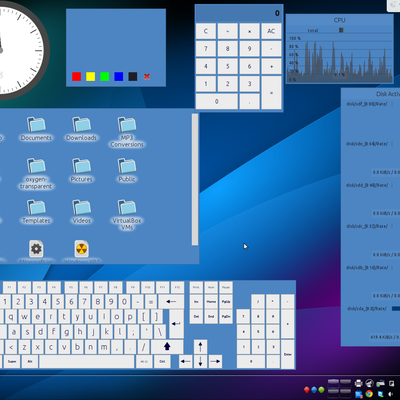The image size is (400, 400).
Task: Click the q key on the virtual keyboard
Action: (11, 316)
